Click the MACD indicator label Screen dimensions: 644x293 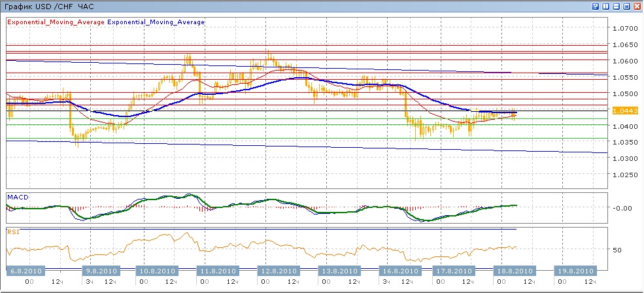17,197
